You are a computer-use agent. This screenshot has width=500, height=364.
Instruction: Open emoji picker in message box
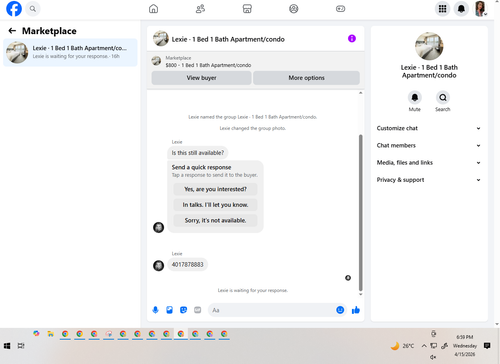pos(340,310)
